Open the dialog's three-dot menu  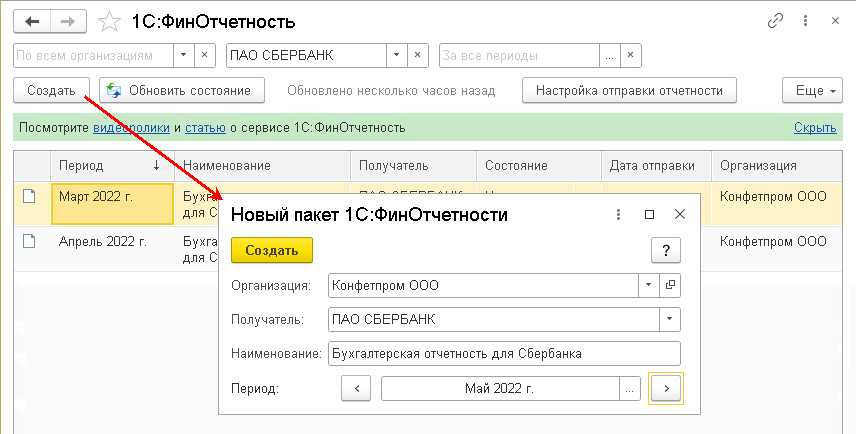pos(619,214)
